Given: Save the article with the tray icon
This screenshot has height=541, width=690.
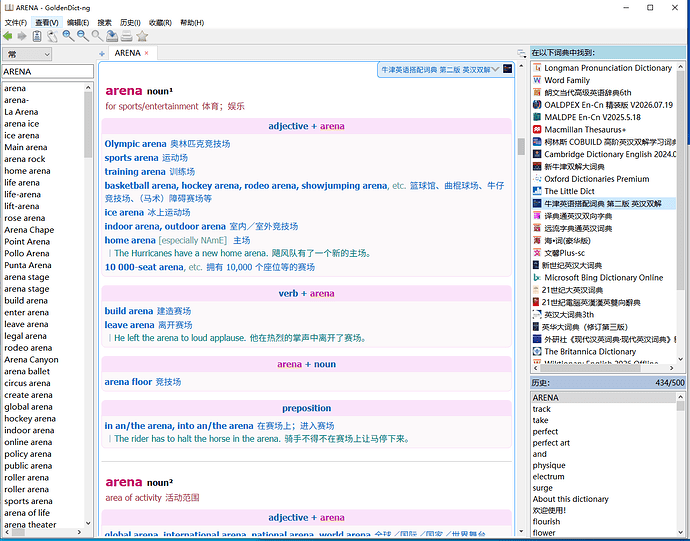Looking at the screenshot, I should pyautogui.click(x=112, y=36).
